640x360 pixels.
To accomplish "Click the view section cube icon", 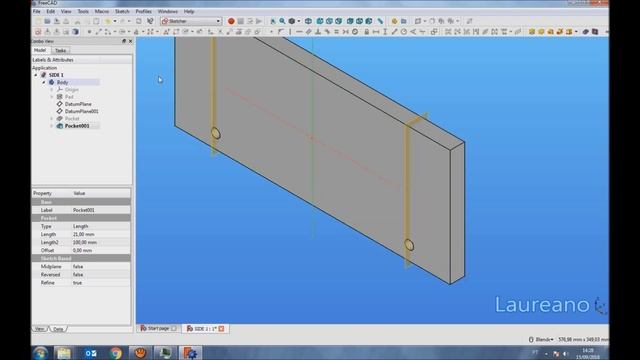I will pyautogui.click(x=76, y=32).
